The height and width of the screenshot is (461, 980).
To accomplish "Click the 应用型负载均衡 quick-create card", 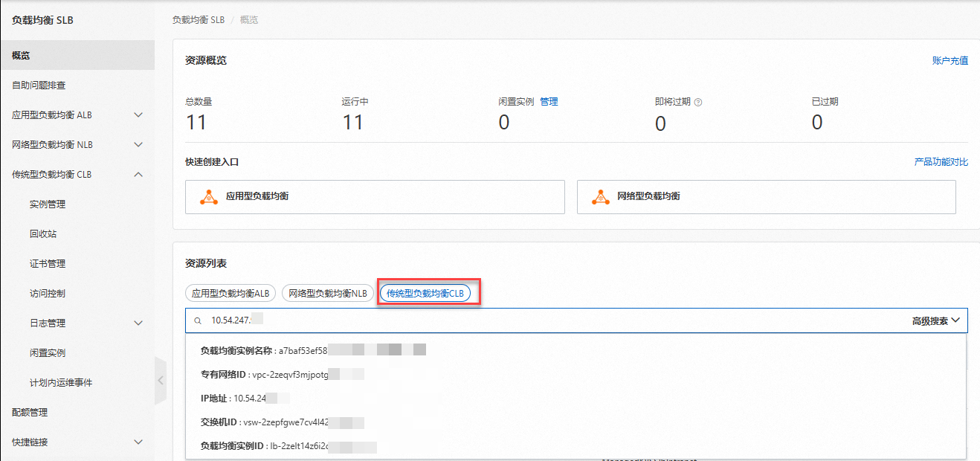I will [x=375, y=197].
